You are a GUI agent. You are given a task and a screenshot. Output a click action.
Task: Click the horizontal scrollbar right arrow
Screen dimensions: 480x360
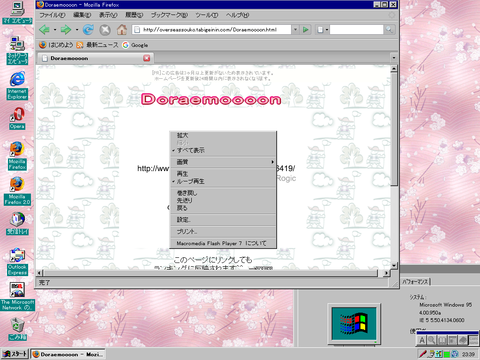point(386,273)
